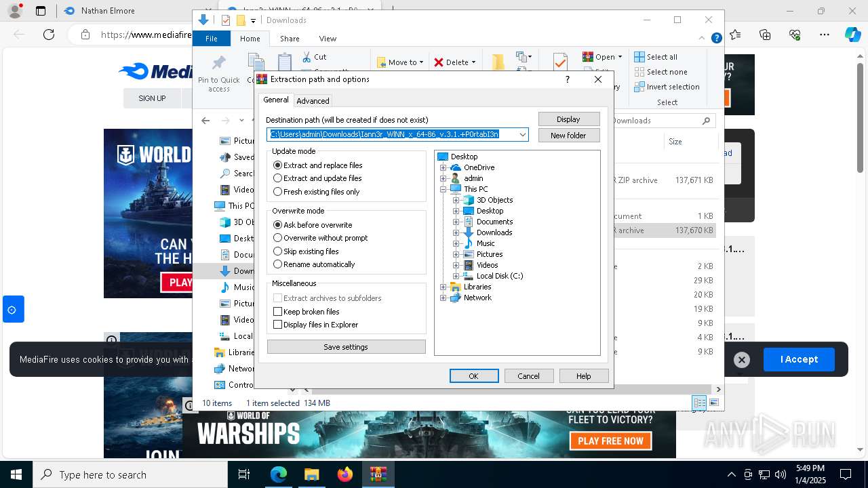Image resolution: width=868 pixels, height=488 pixels.
Task: Select Documents folder in dialog tree
Action: [494, 222]
